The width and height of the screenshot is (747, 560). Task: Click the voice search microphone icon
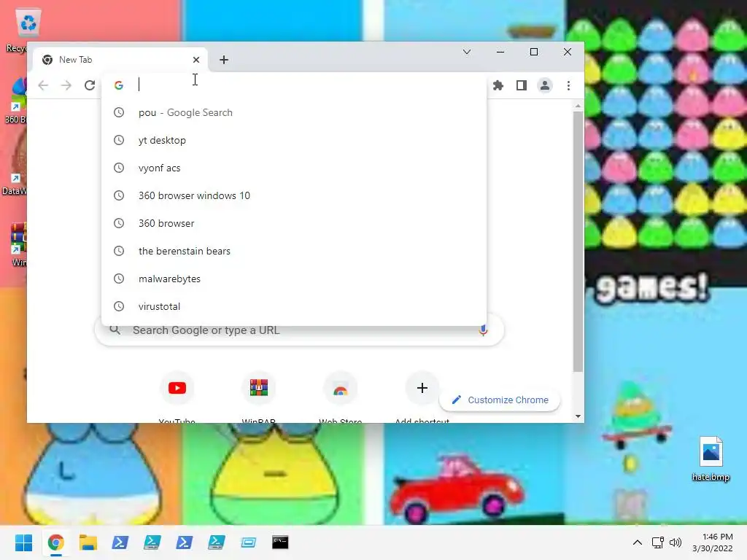483,330
